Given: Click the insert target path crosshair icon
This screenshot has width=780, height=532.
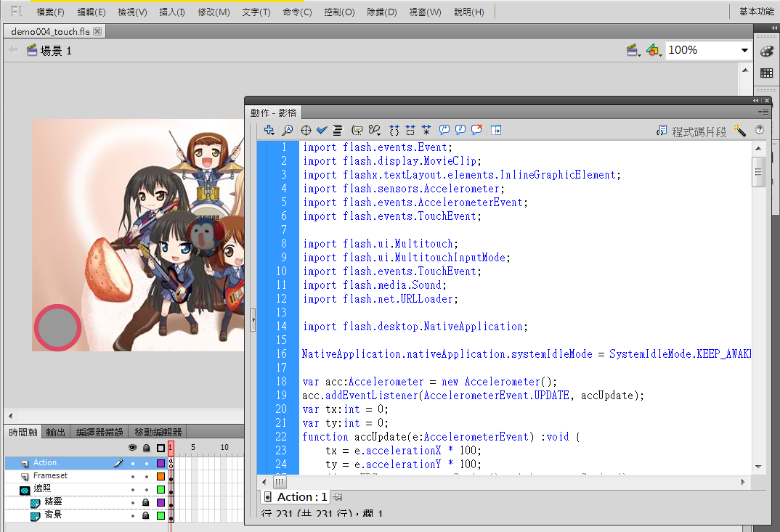Looking at the screenshot, I should pos(306,130).
